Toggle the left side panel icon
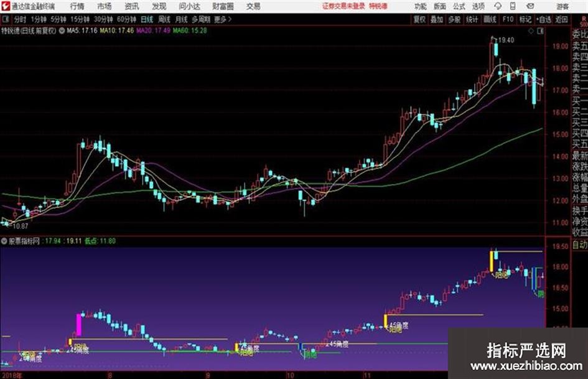This screenshot has height=379, width=588. [5, 19]
